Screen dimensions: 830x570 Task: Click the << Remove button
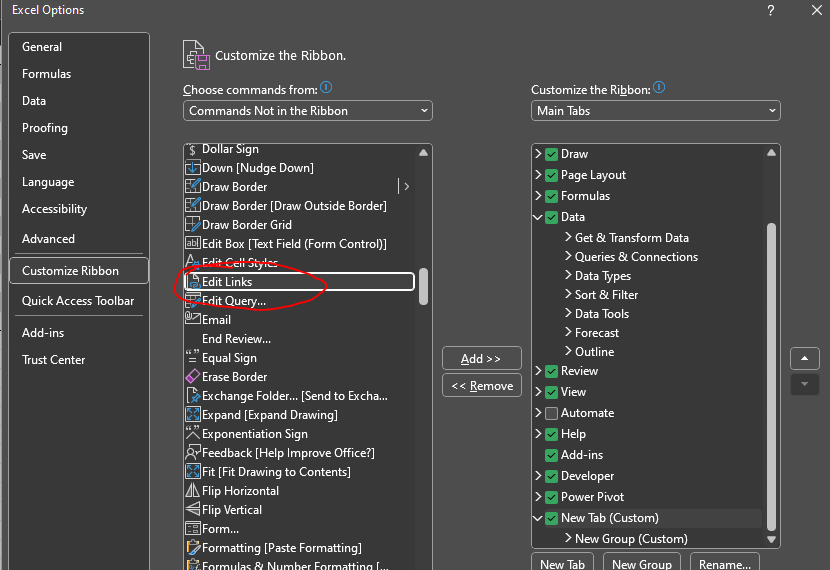482,386
